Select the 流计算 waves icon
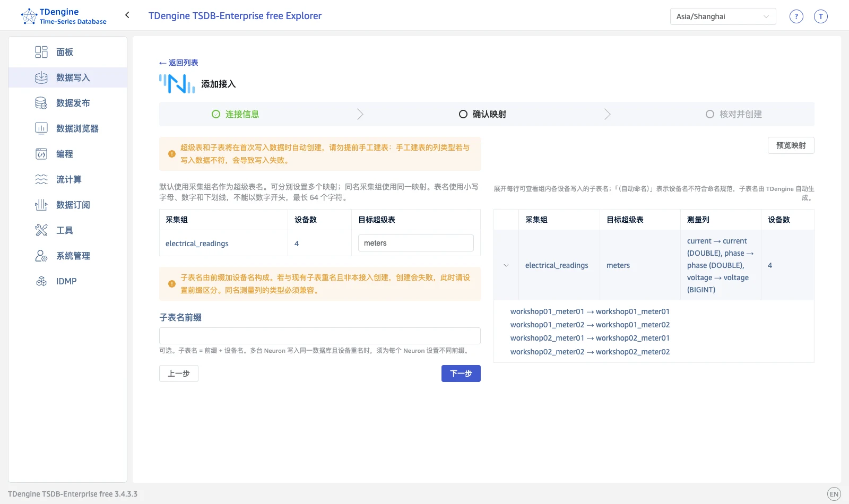 point(41,179)
